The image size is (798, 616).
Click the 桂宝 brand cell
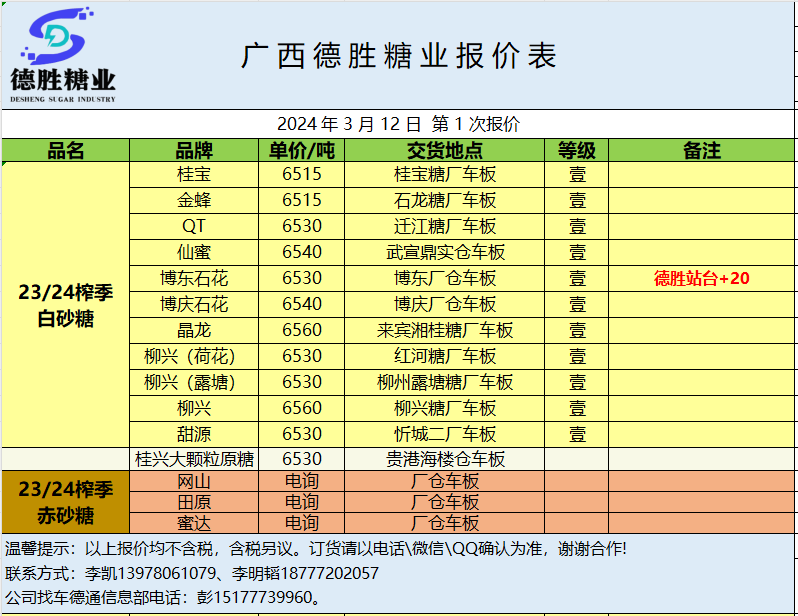(x=194, y=174)
